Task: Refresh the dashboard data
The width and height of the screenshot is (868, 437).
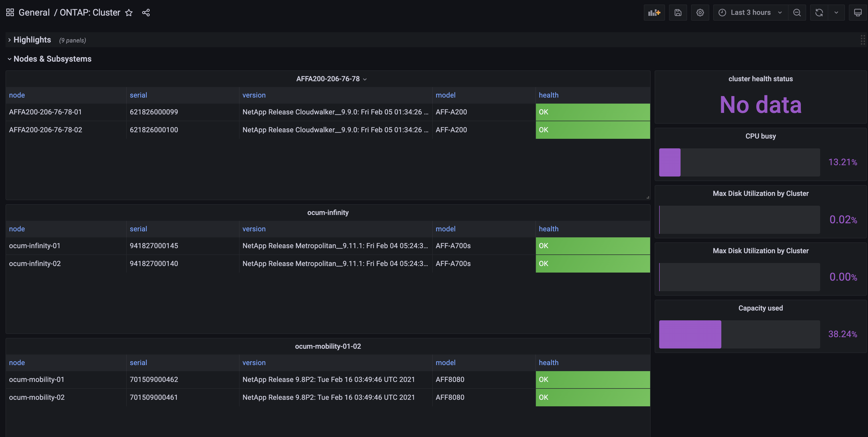Action: 819,13
